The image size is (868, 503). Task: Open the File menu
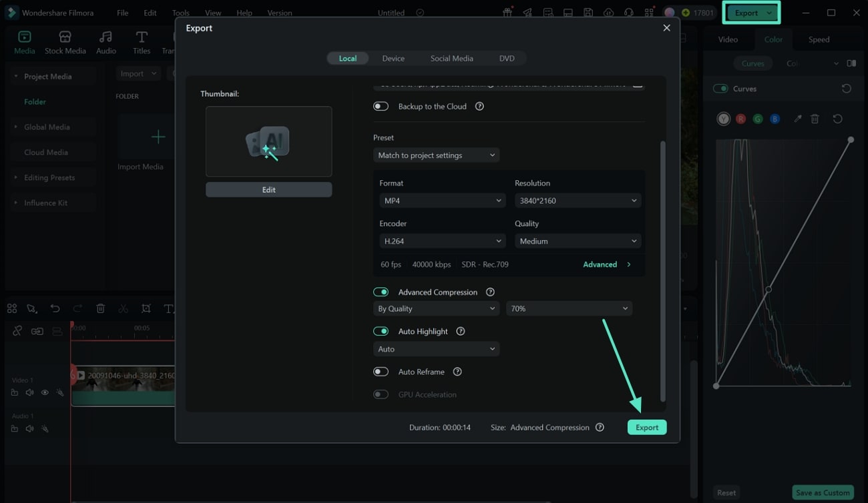[x=123, y=13]
